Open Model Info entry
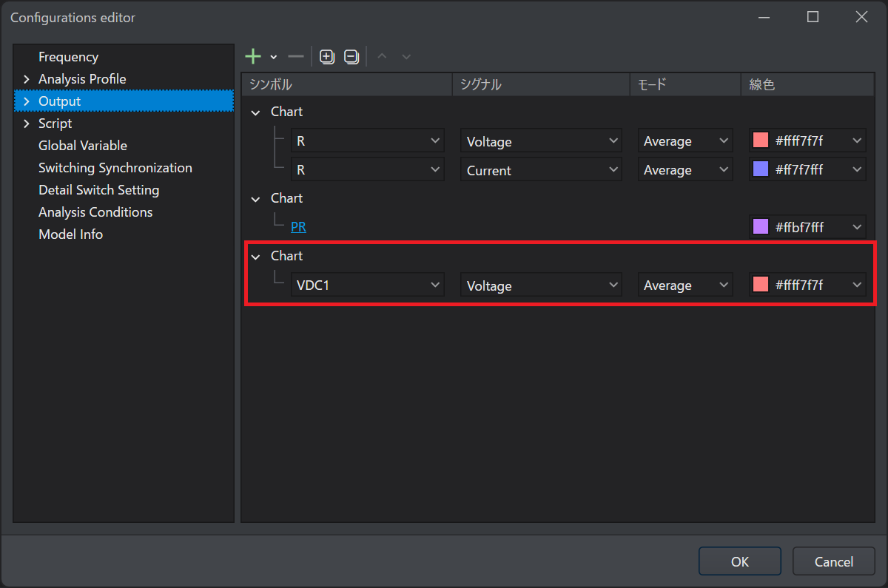Image resolution: width=888 pixels, height=588 pixels. (x=70, y=234)
